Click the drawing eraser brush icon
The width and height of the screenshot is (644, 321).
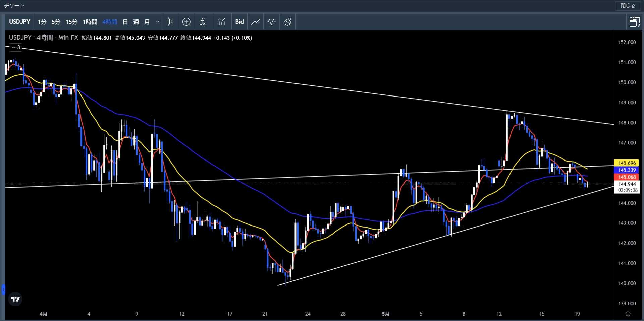click(287, 22)
